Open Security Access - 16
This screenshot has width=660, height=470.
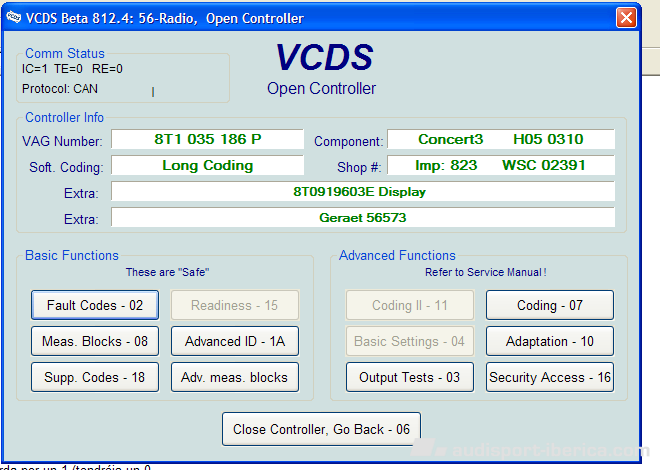tap(550, 377)
